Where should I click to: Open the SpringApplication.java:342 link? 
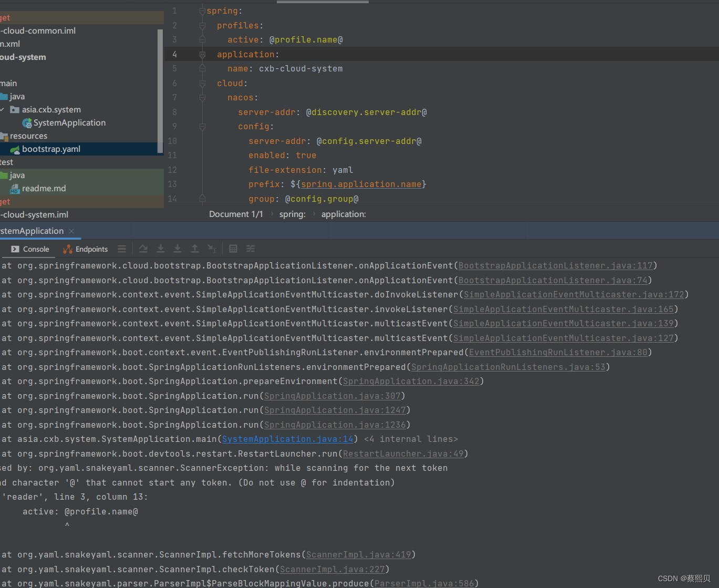(x=411, y=381)
